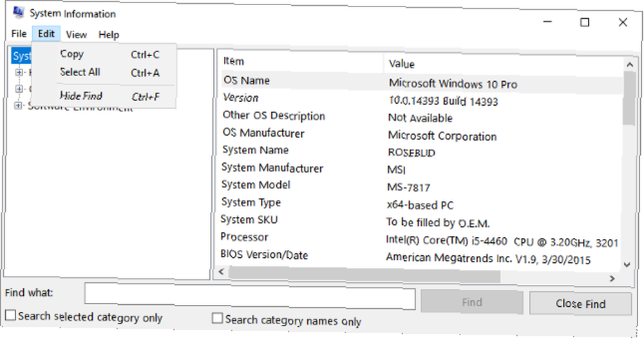This screenshot has height=339, width=644.
Task: Enable Search category names only checkbox
Action: coord(217,318)
